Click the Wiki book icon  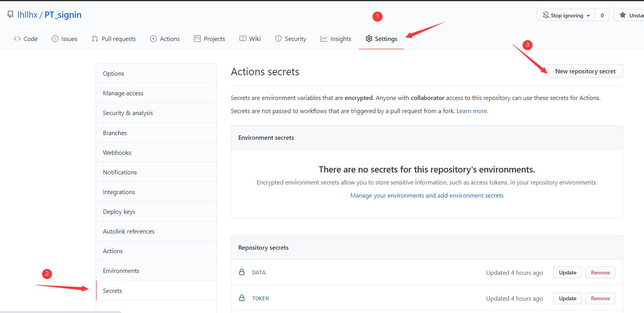[243, 39]
